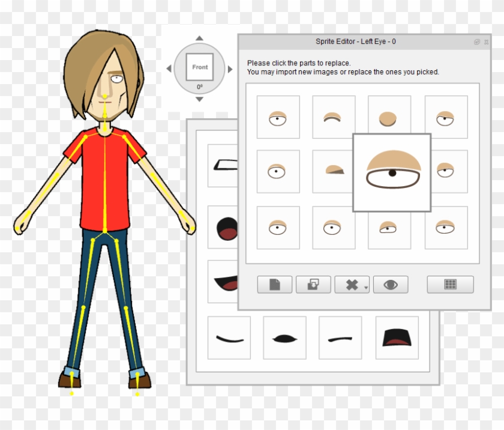
Task: Click the upward rotation arrow above Front
Action: pos(200,37)
